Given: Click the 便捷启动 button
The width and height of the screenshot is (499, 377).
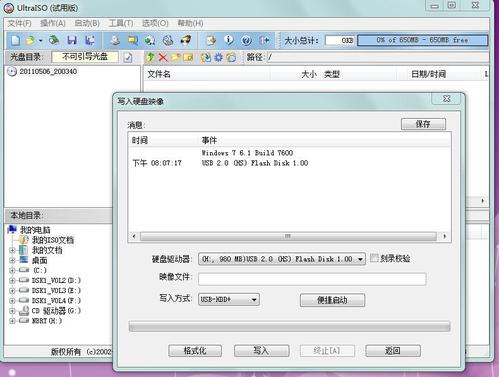Looking at the screenshot, I should point(332,300).
